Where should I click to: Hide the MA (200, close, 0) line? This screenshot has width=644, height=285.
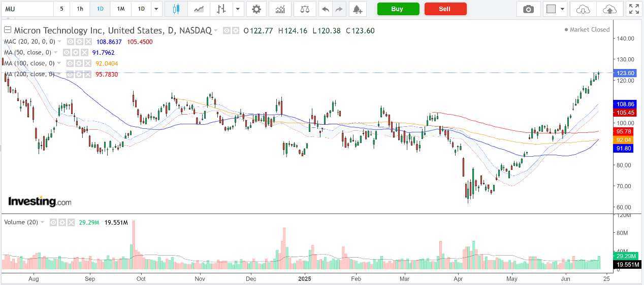pos(70,74)
